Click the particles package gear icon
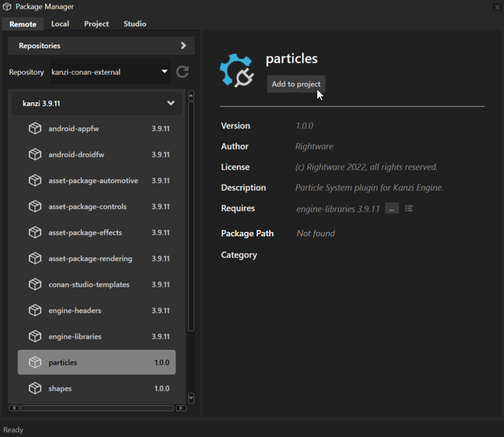This screenshot has width=504, height=437. click(237, 69)
